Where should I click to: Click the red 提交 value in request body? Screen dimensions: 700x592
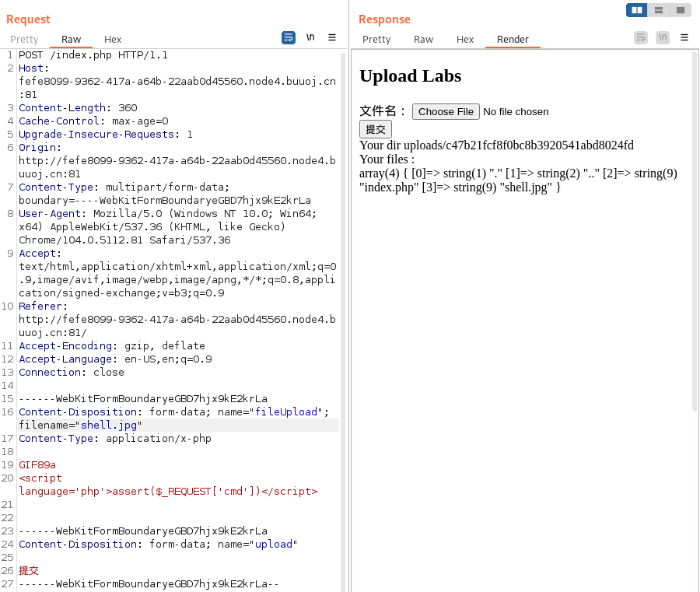click(x=29, y=570)
